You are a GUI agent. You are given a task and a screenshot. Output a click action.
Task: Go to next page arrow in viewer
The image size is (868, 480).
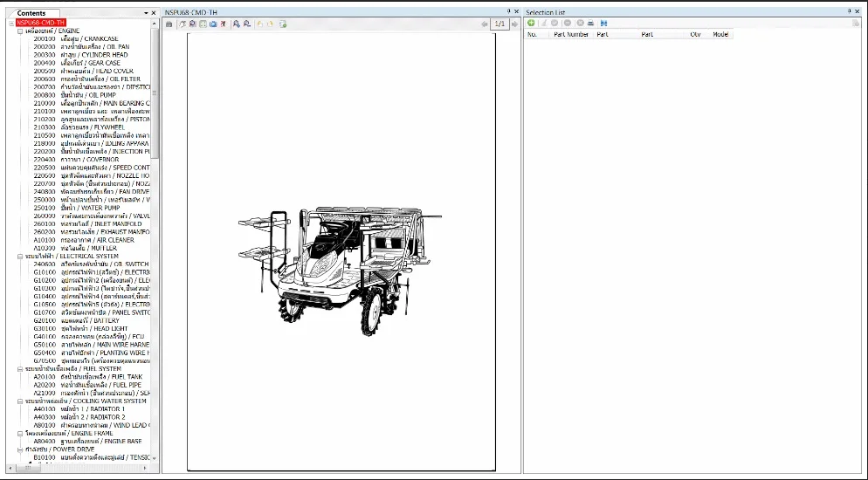tap(514, 24)
